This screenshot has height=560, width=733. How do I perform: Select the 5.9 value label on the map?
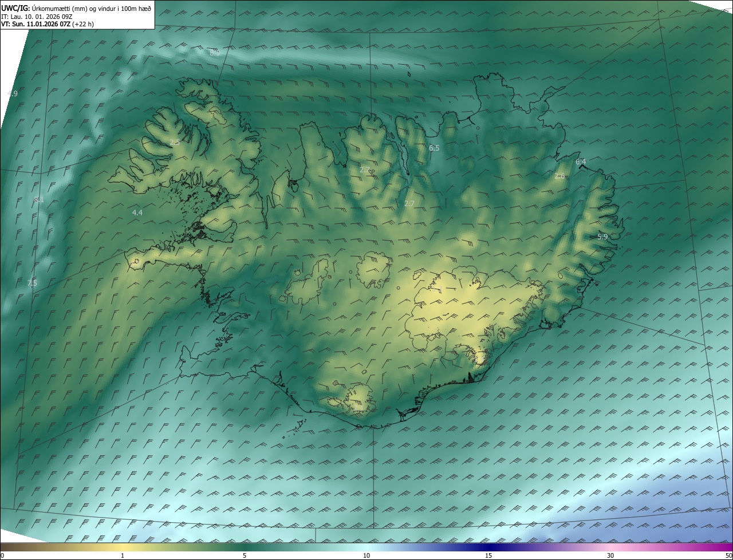point(602,236)
